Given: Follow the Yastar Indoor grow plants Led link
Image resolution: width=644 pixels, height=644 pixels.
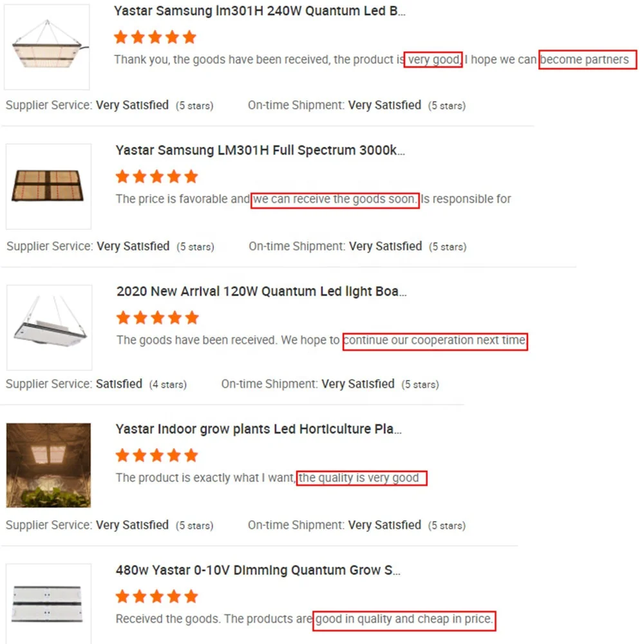Looking at the screenshot, I should pos(259,429).
